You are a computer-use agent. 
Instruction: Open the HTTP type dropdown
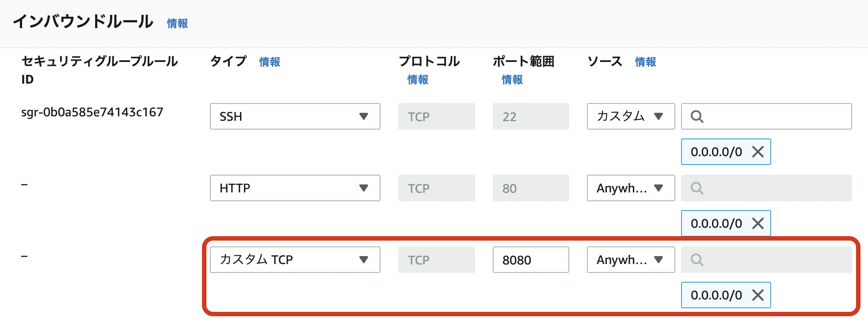tap(295, 188)
